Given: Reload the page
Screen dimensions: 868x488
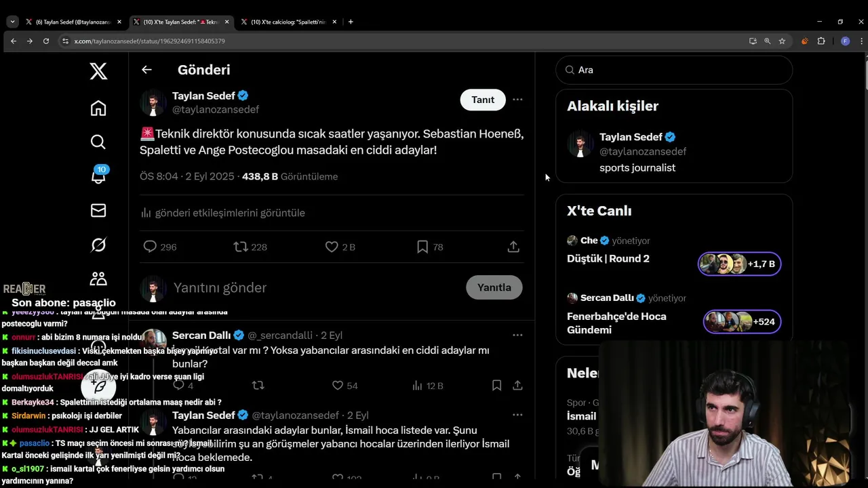Looking at the screenshot, I should 46,41.
